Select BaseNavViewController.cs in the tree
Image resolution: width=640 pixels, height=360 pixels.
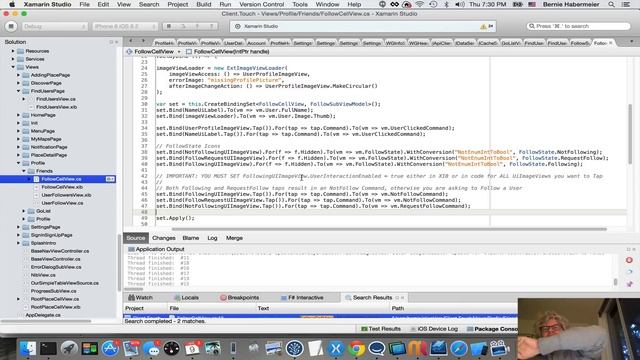[x=60, y=251]
